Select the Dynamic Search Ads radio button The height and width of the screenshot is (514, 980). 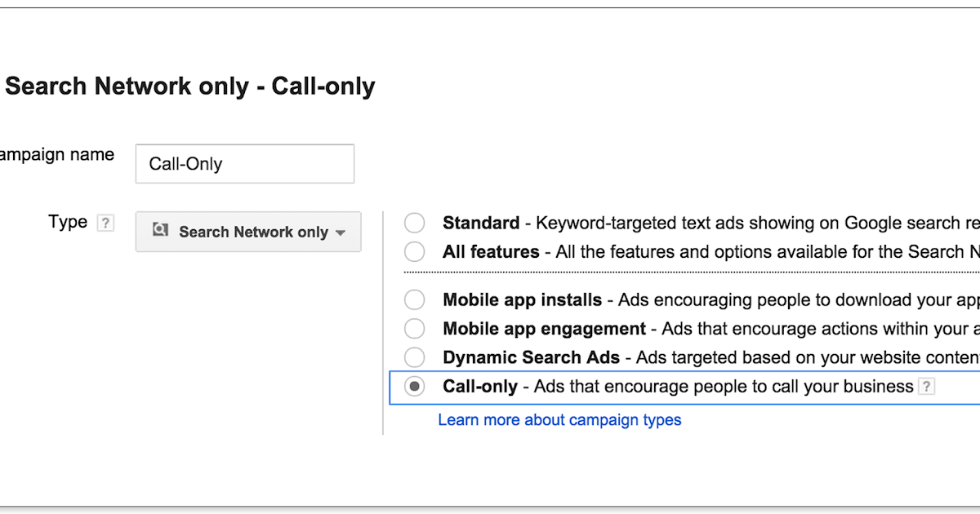pyautogui.click(x=415, y=357)
